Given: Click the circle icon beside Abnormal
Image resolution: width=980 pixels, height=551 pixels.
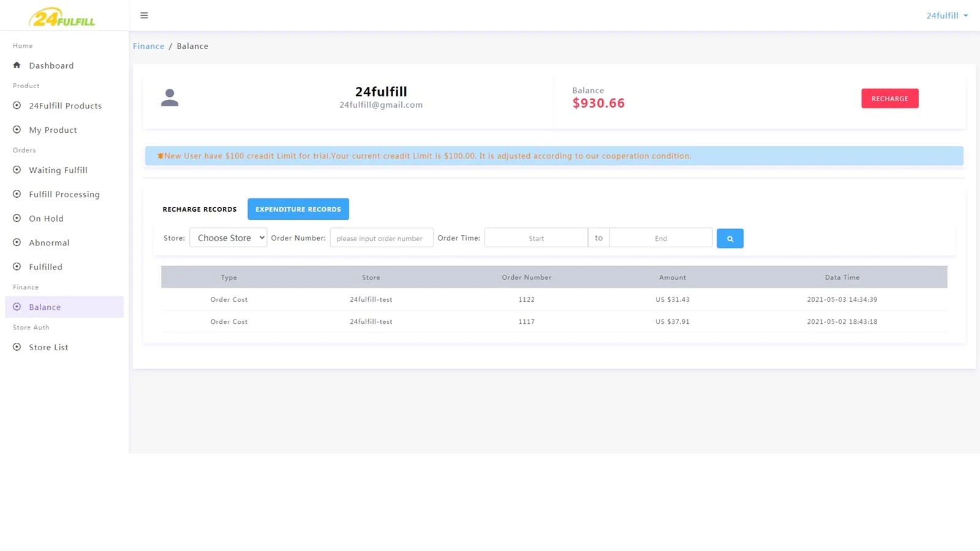Looking at the screenshot, I should (x=17, y=242).
